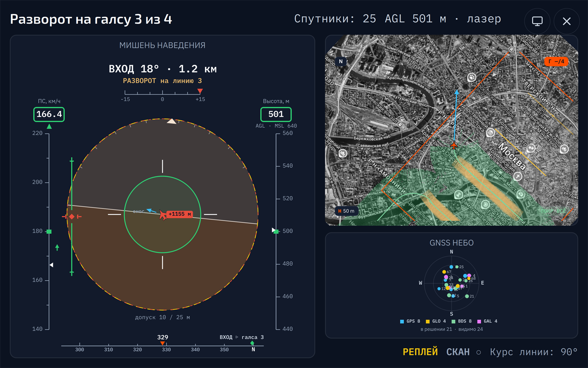Select the РАЗВОРОТ на линию 3 label
The image size is (588, 368).
click(162, 81)
